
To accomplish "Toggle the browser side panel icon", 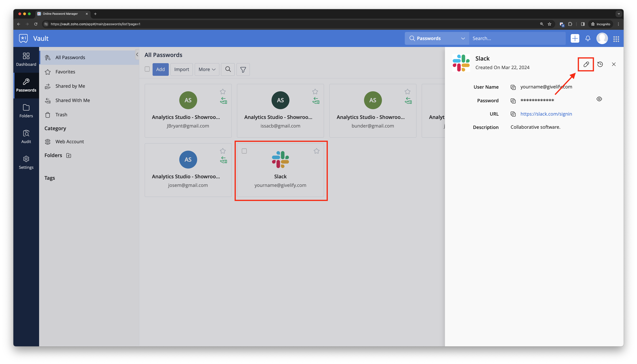I will pyautogui.click(x=582, y=24).
